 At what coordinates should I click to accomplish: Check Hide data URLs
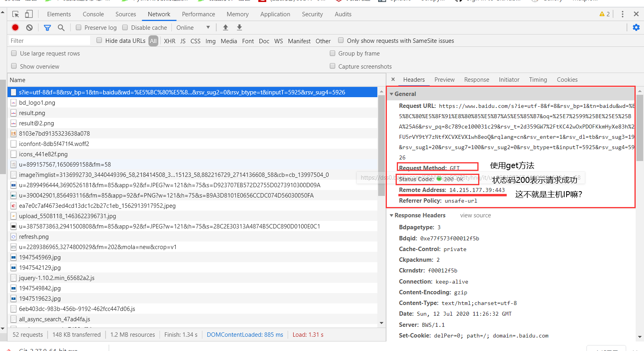pyautogui.click(x=99, y=40)
